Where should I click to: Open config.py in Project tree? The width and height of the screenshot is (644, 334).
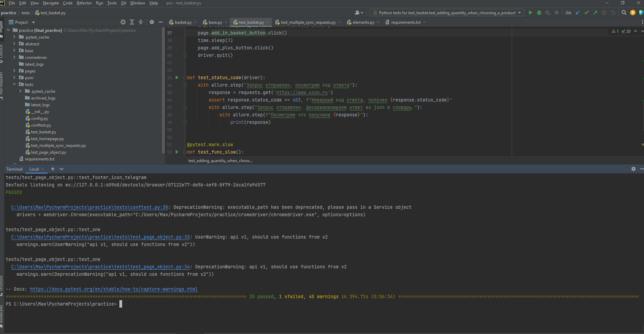(x=40, y=118)
